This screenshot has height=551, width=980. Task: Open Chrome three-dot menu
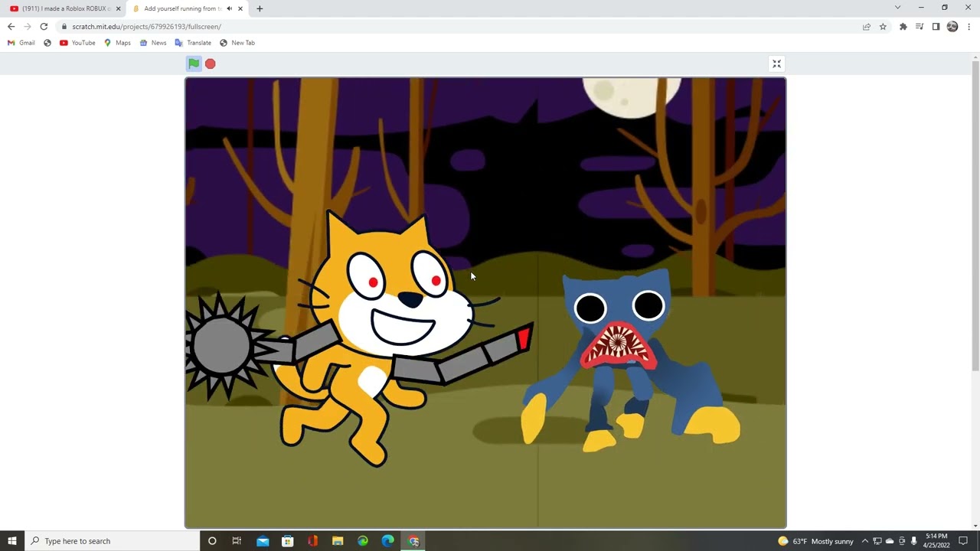[x=969, y=27]
